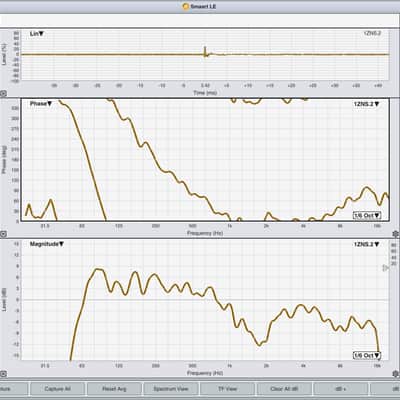Switch to Spectrum View
The image size is (400, 400).
(x=171, y=389)
